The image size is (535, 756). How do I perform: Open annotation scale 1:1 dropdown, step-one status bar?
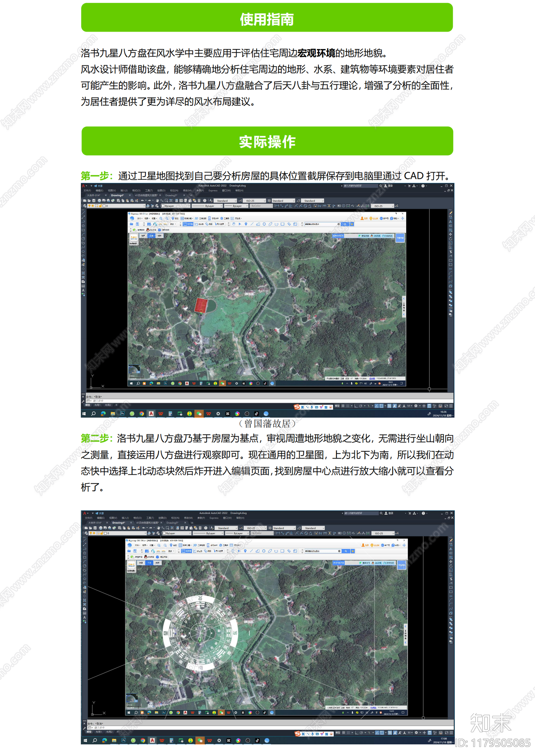pyautogui.click(x=409, y=406)
